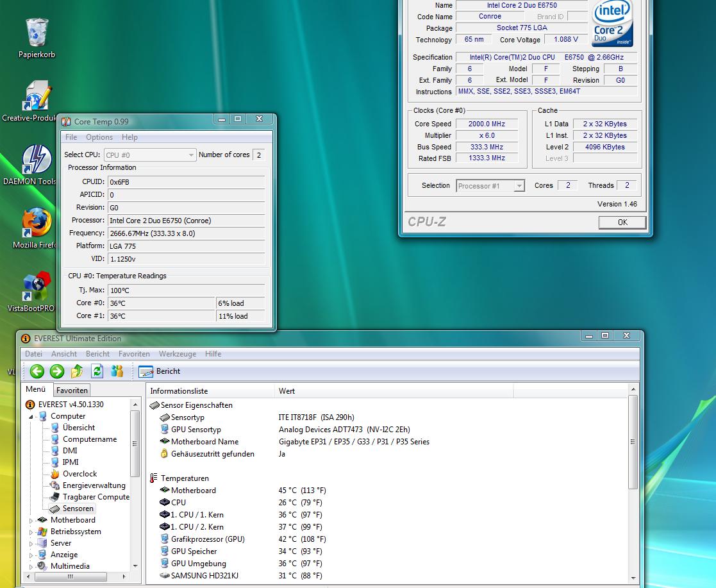Expand the Motherboard tree node
This screenshot has width=716, height=588.
coord(31,521)
